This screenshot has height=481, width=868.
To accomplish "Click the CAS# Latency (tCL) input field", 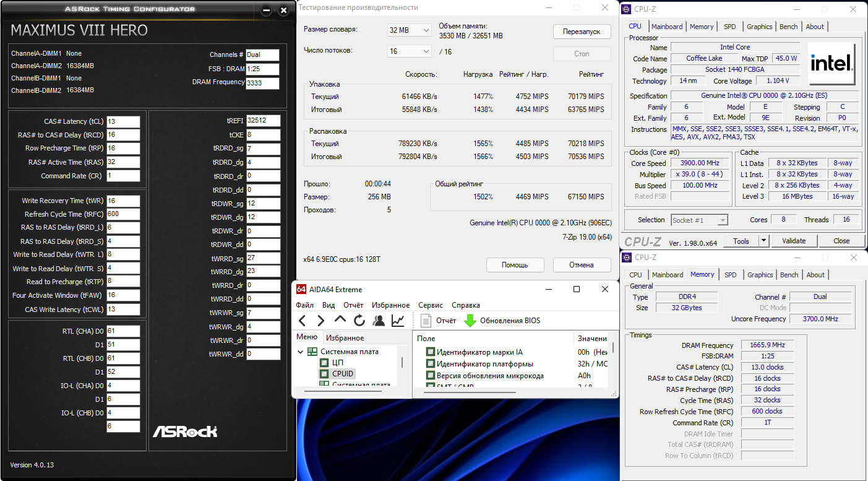I will point(123,121).
